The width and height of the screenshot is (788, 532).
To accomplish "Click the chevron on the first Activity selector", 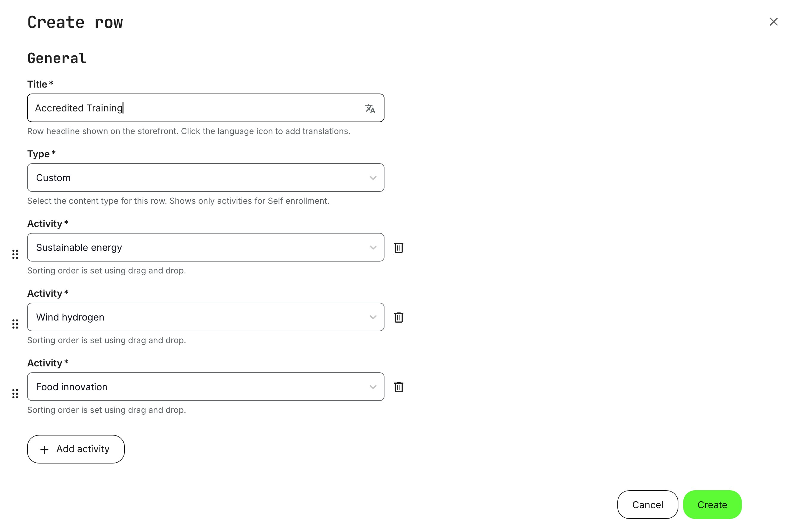I will tap(372, 247).
